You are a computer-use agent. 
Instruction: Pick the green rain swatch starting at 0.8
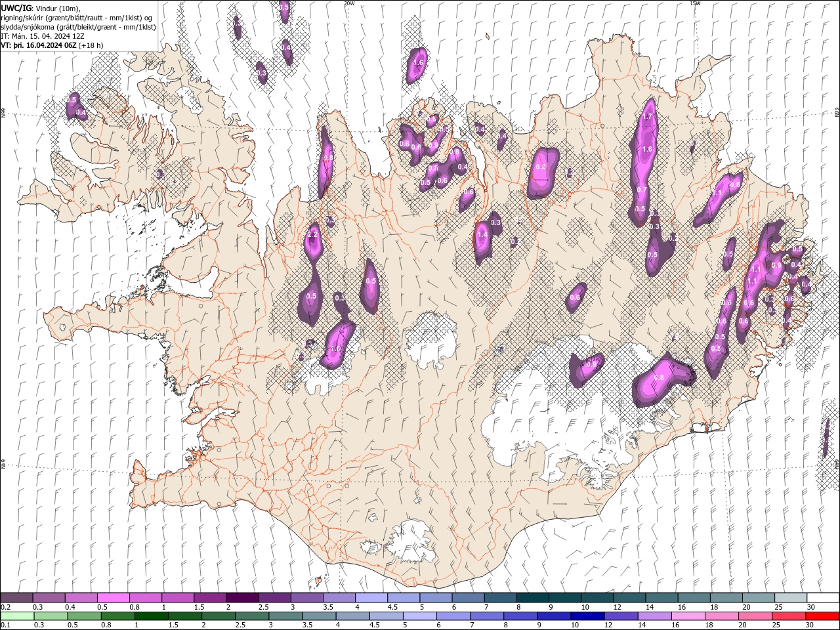point(117,616)
